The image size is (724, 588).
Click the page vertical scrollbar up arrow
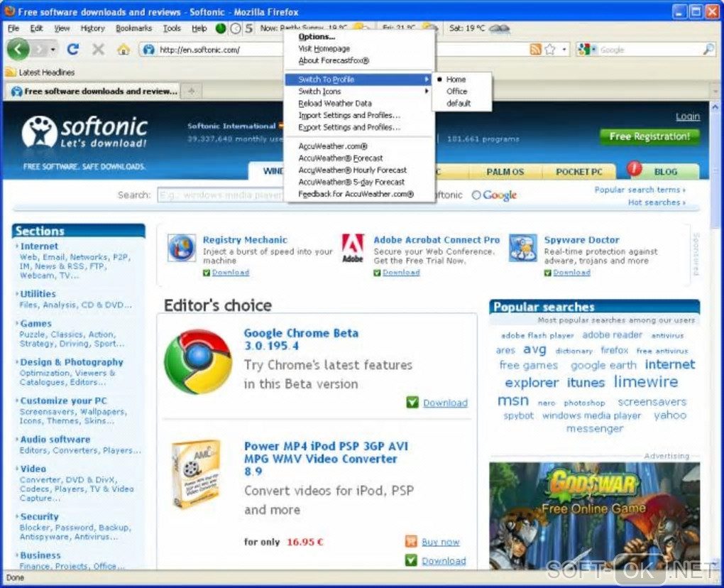pyautogui.click(x=715, y=107)
